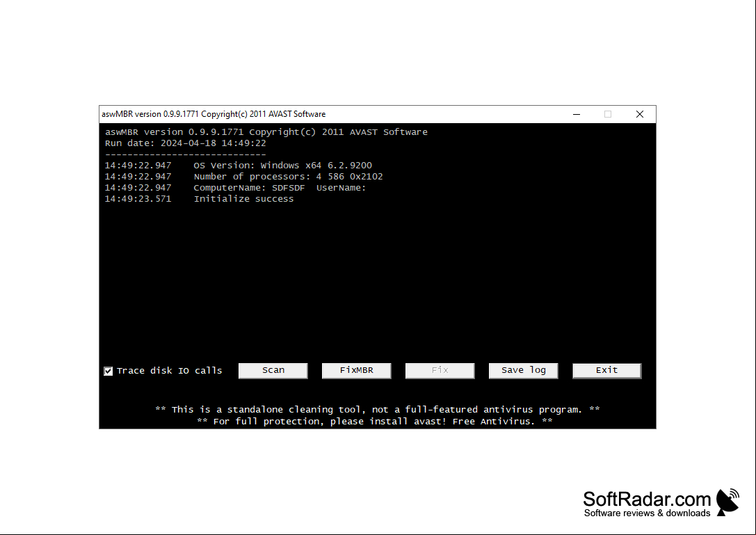
Task: Save the log with Save log button
Action: [x=523, y=371]
